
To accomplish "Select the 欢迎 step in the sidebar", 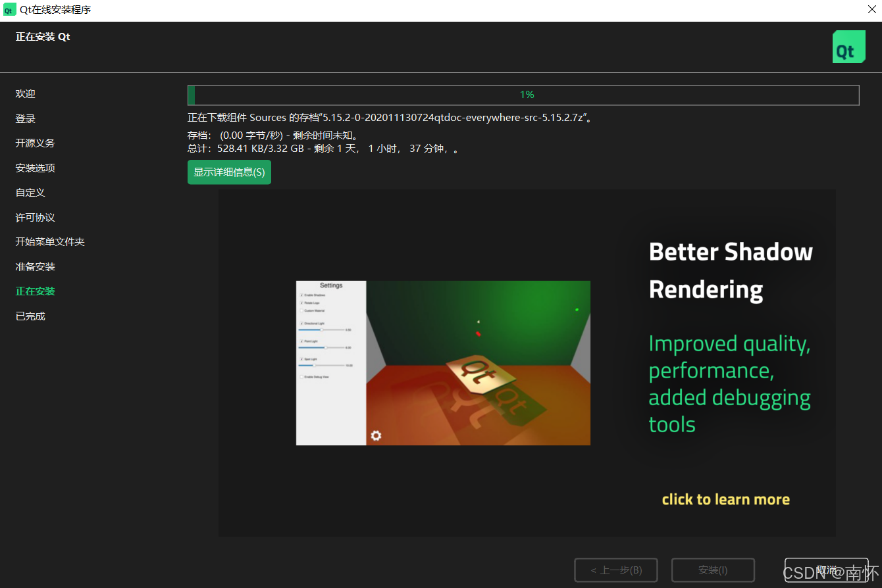I will (x=26, y=94).
